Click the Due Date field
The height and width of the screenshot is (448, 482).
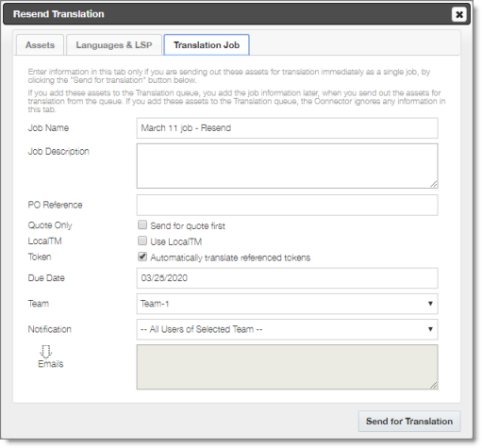point(287,278)
